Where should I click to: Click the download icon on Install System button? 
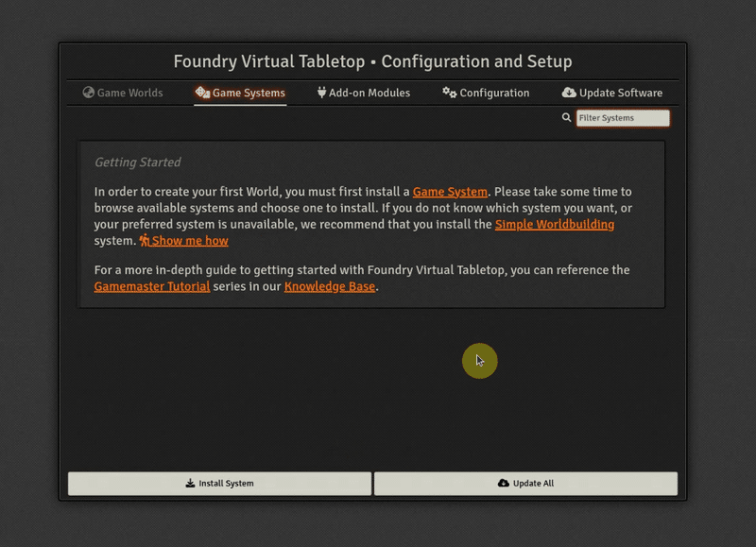(x=191, y=483)
